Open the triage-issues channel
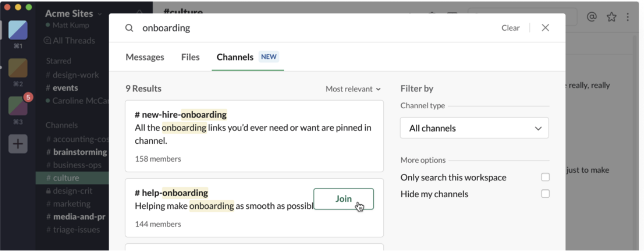 (x=73, y=230)
